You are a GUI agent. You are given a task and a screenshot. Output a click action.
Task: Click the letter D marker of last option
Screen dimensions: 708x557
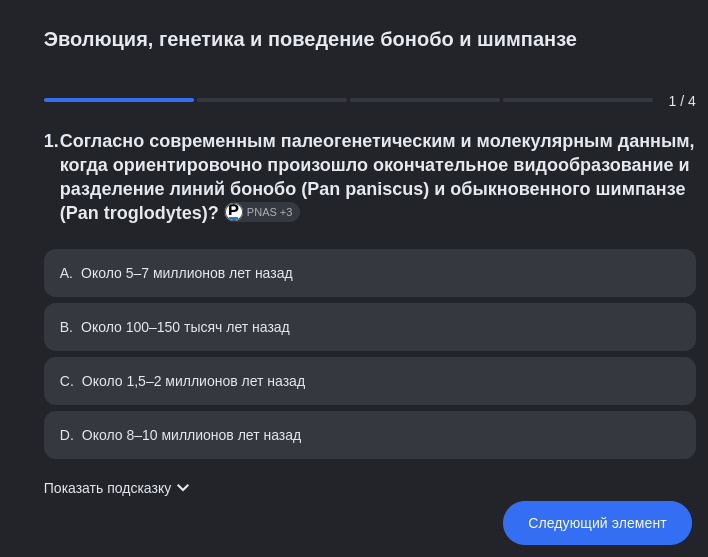pos(66,435)
